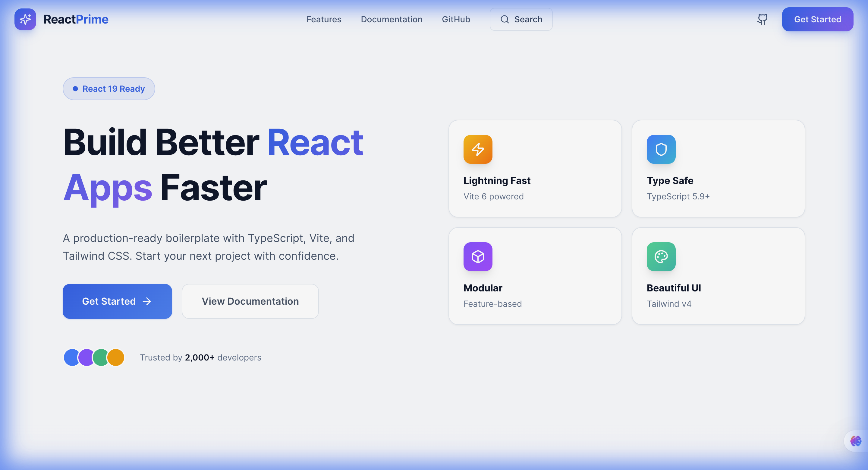
Task: Open the Features nav item
Action: pyautogui.click(x=323, y=20)
